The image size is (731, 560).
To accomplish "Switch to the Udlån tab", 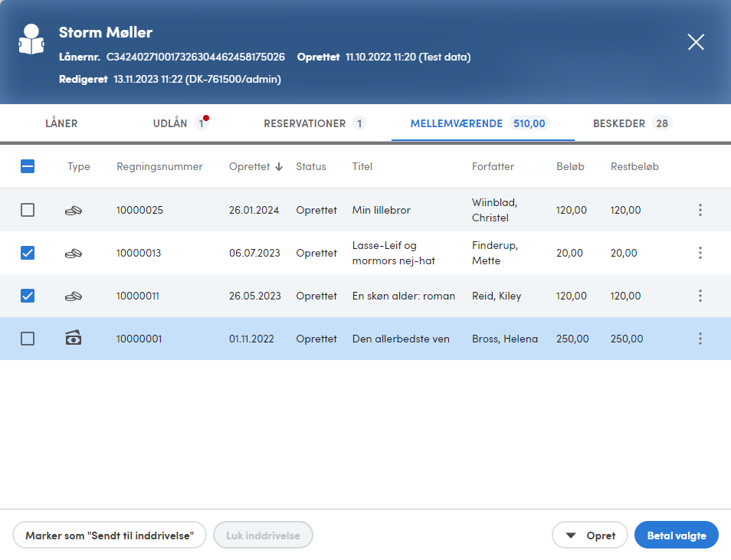I will 170,123.
